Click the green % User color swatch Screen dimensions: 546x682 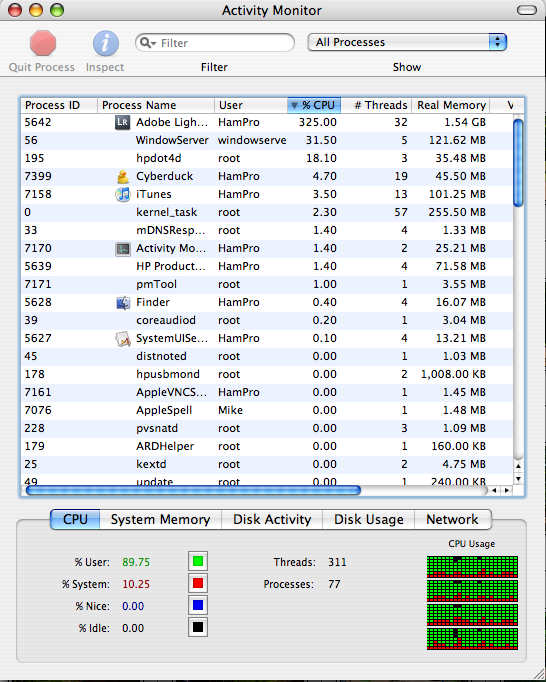point(198,561)
